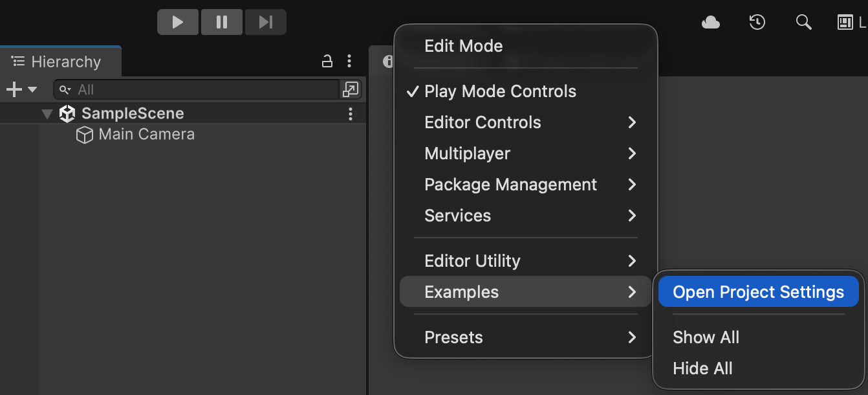Viewport: 868px width, 395px height.
Task: Open search in new window icon
Action: click(x=351, y=89)
